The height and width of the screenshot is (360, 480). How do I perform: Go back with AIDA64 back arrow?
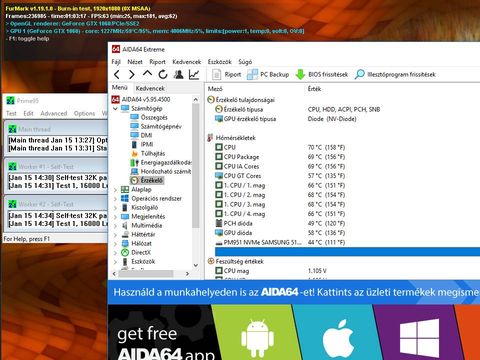(117, 74)
